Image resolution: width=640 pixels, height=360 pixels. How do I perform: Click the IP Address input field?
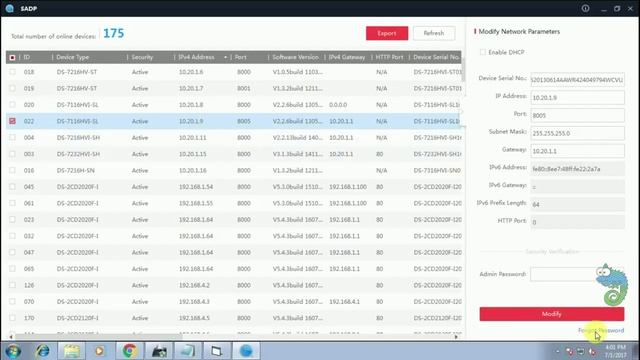pyautogui.click(x=577, y=98)
